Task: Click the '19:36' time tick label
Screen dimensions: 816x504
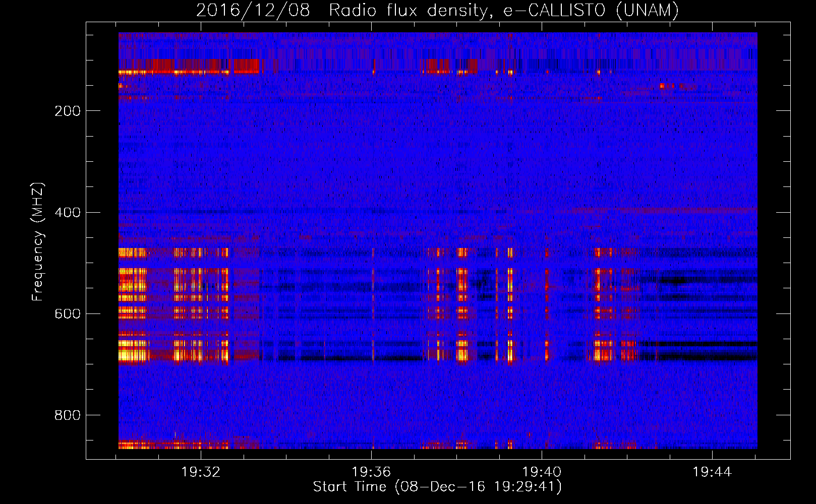Action: click(x=371, y=472)
